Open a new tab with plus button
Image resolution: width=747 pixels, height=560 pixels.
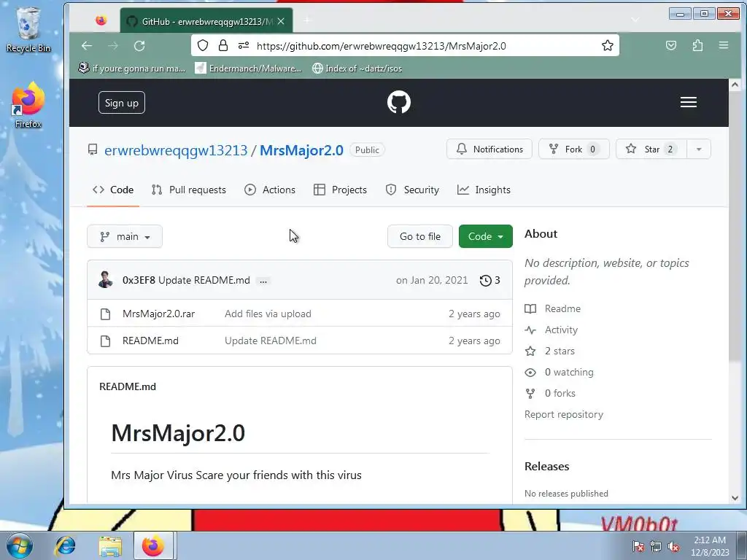point(307,20)
